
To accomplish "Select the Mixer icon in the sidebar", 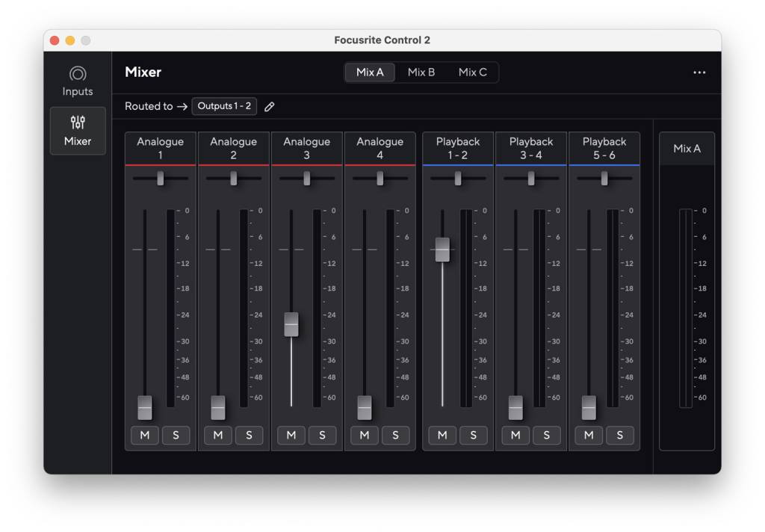I will point(78,131).
